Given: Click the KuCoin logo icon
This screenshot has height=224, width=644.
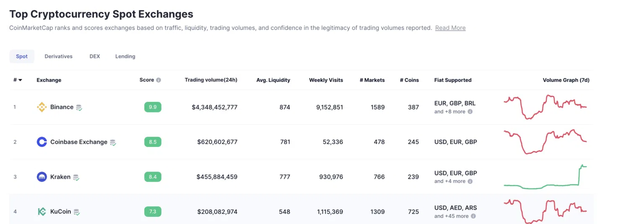Looking at the screenshot, I should [42, 211].
